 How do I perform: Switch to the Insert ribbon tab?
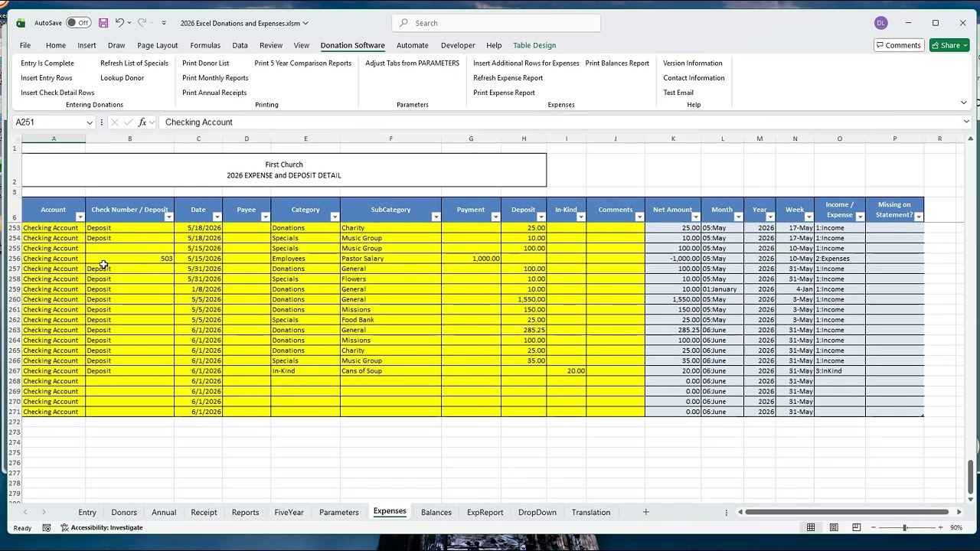(x=87, y=45)
